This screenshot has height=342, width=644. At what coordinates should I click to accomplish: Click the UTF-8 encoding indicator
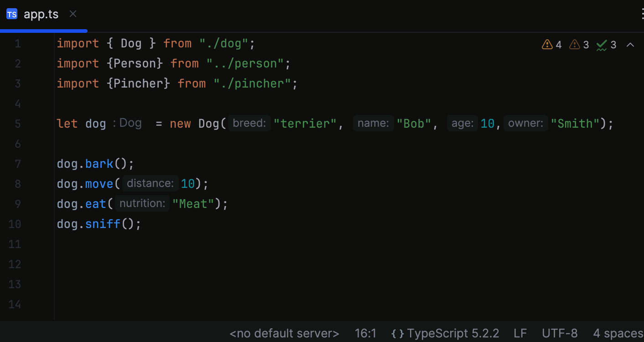[x=560, y=333]
